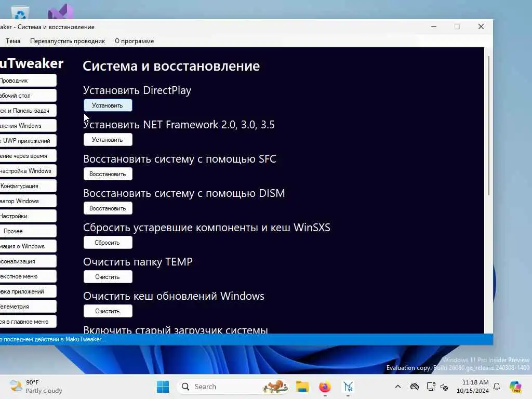The image size is (532, 399).
Task: Select the Настройка Windows sidebar category
Action: point(28,171)
